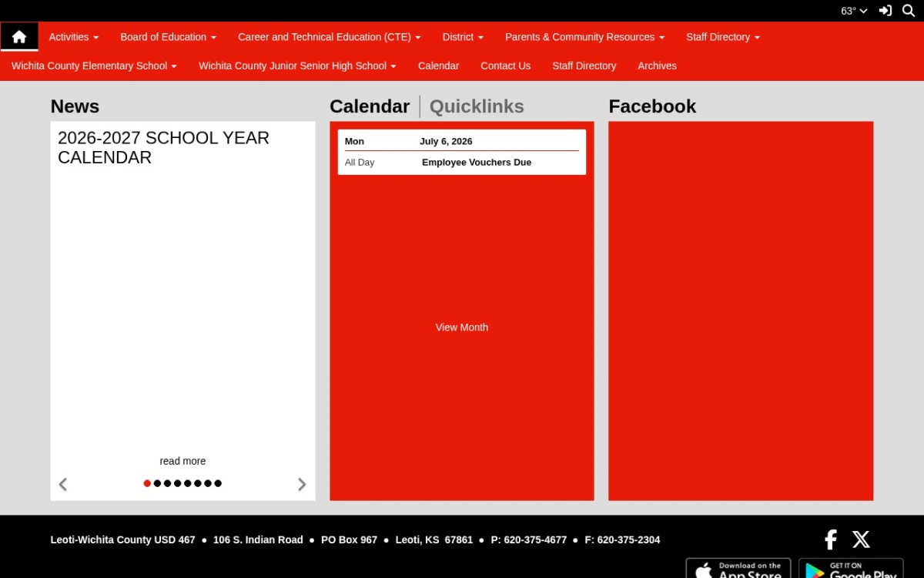
Task: Open Employee Vouchers Due event
Action: [x=477, y=163]
